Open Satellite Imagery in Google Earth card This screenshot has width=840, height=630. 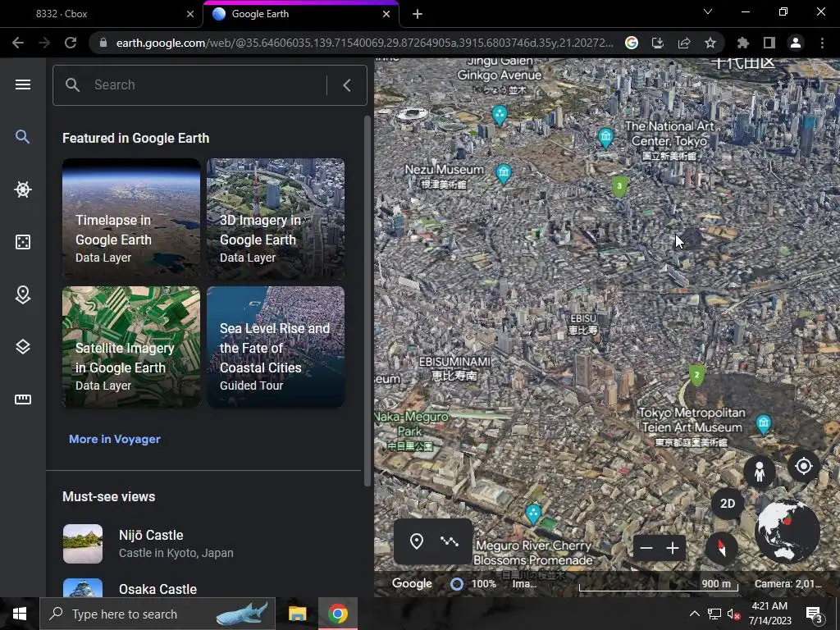131,347
